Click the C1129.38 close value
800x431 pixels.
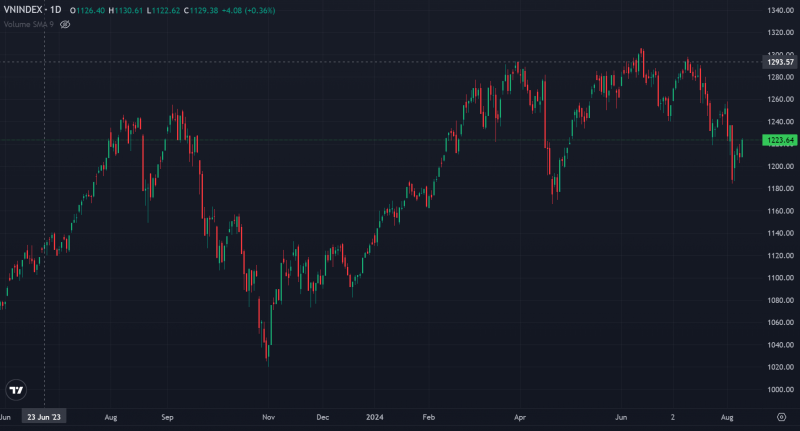click(201, 10)
